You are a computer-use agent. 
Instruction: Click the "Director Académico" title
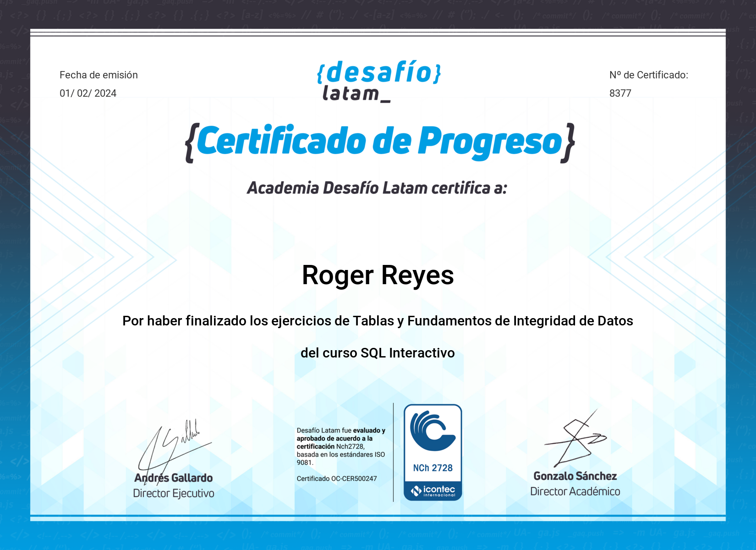click(x=575, y=492)
